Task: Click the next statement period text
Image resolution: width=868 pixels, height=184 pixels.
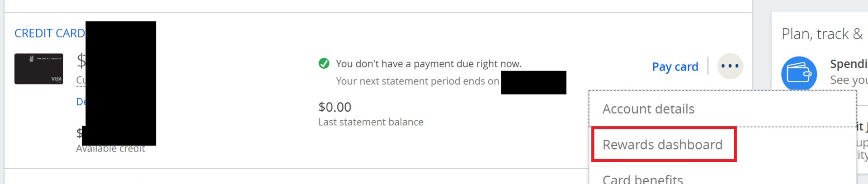Action: [x=417, y=81]
